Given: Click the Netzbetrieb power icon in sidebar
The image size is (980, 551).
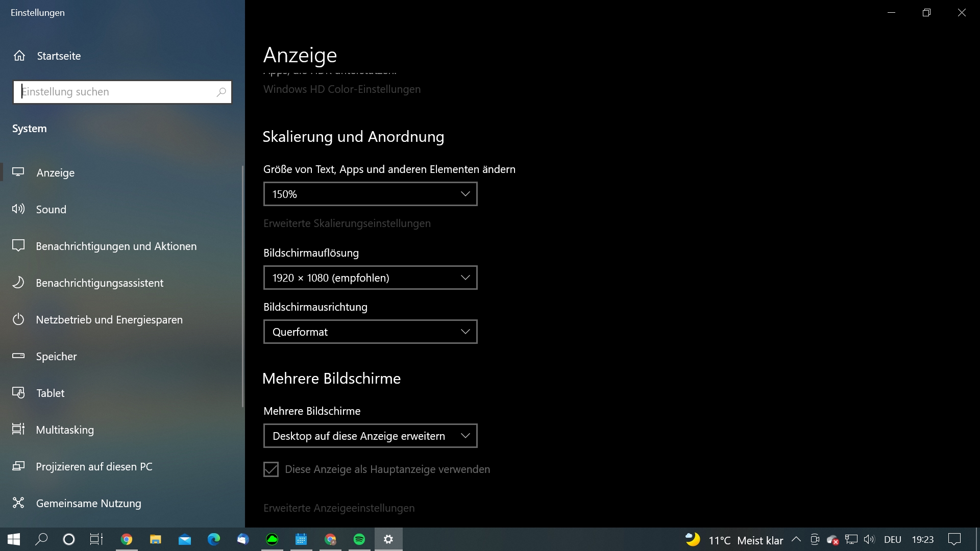Looking at the screenshot, I should pyautogui.click(x=18, y=320).
